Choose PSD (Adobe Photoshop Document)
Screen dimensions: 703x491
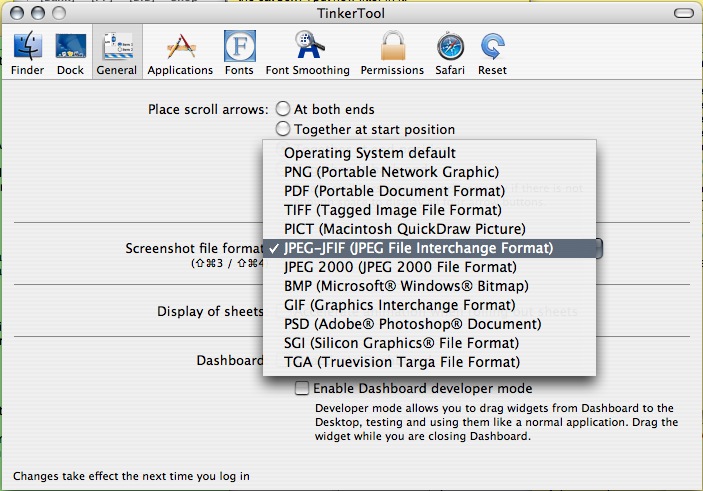click(x=430, y=324)
